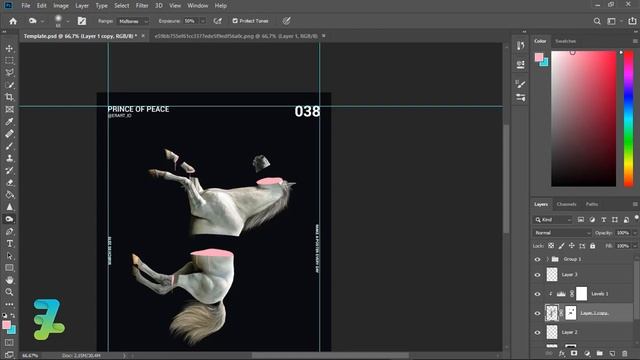
Task: Hide Layer 3 visibility eye
Action: pyautogui.click(x=537, y=275)
